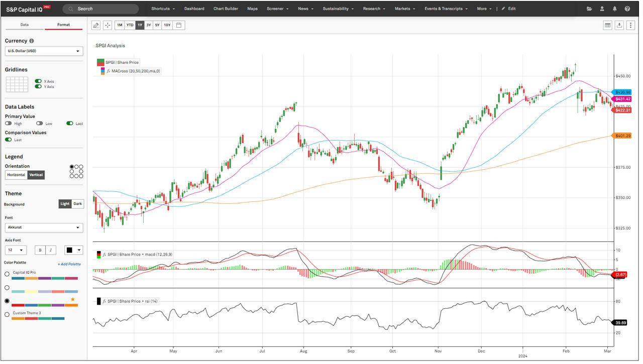Set legend orientation to Horizontal
643x364 pixels.
17,175
